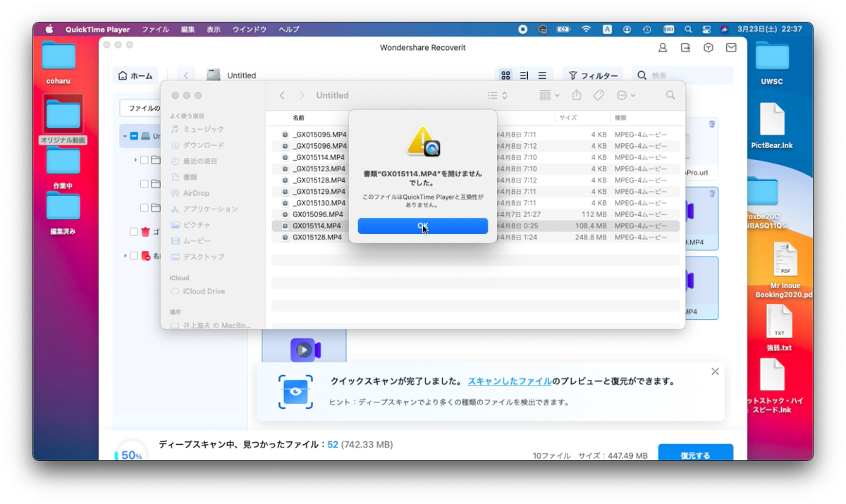Viewport: 846px width, 504px height.
Task: Click the Wi-Fi icon in menu bar
Action: pos(586,30)
